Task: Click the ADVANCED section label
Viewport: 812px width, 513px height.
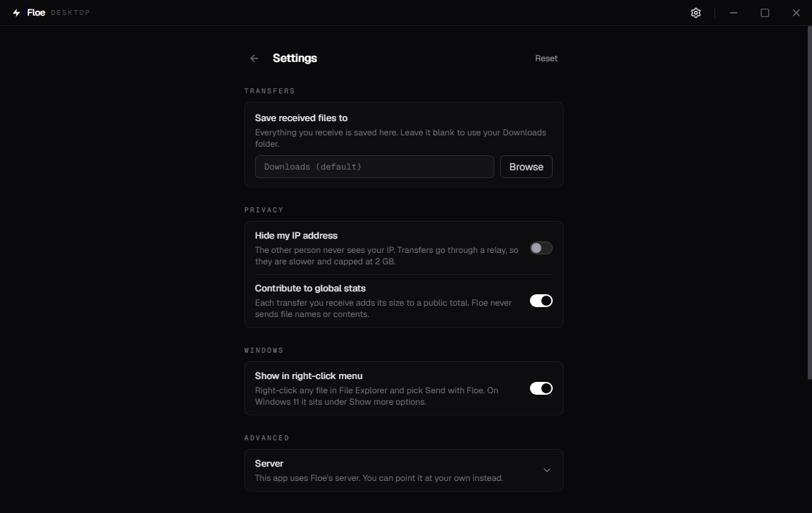Action: pos(266,438)
